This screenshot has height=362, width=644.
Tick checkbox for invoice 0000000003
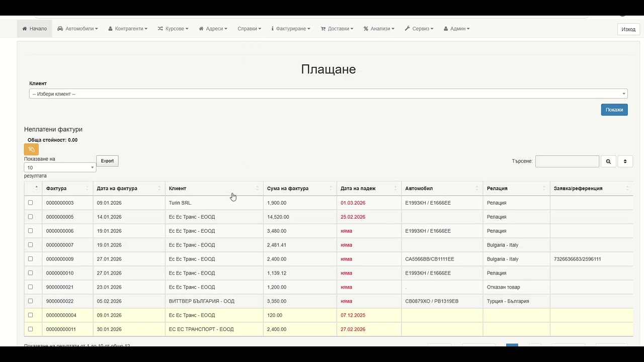point(30,203)
